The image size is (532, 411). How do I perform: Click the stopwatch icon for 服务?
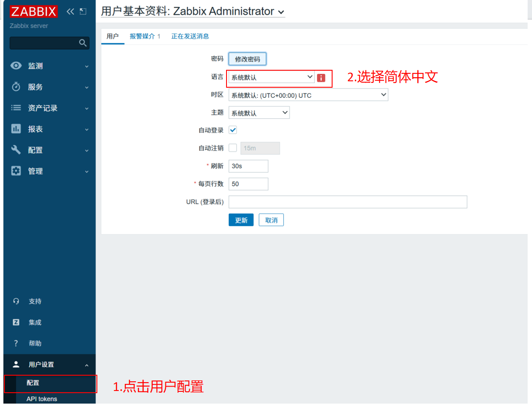pyautogui.click(x=16, y=87)
